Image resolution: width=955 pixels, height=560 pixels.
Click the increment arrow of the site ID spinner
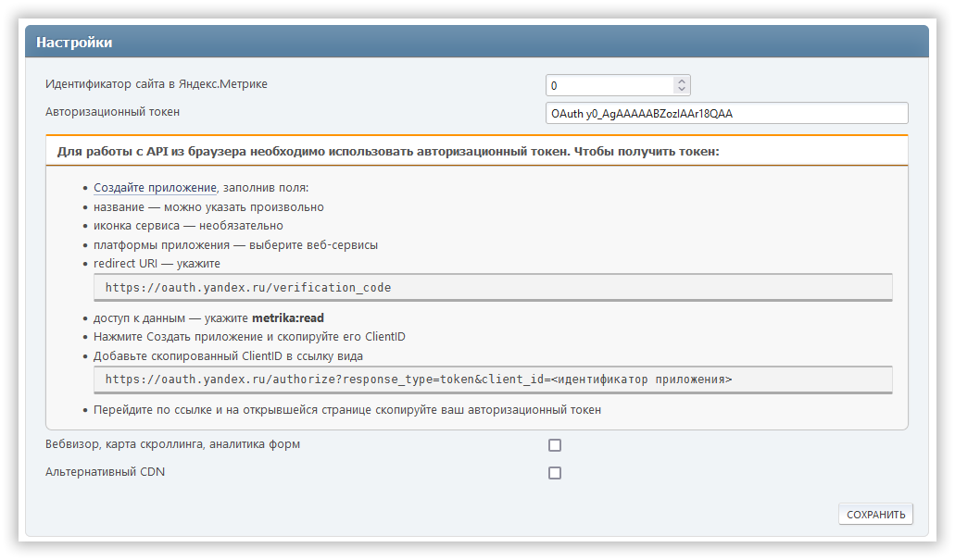tap(682, 81)
